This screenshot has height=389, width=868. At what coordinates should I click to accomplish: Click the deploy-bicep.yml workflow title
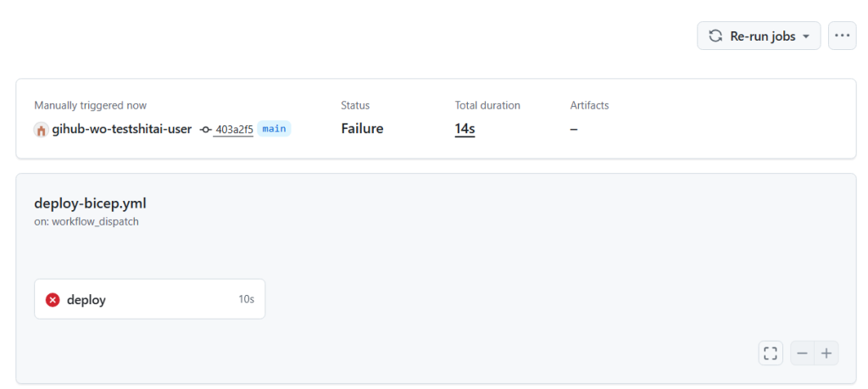pos(90,203)
